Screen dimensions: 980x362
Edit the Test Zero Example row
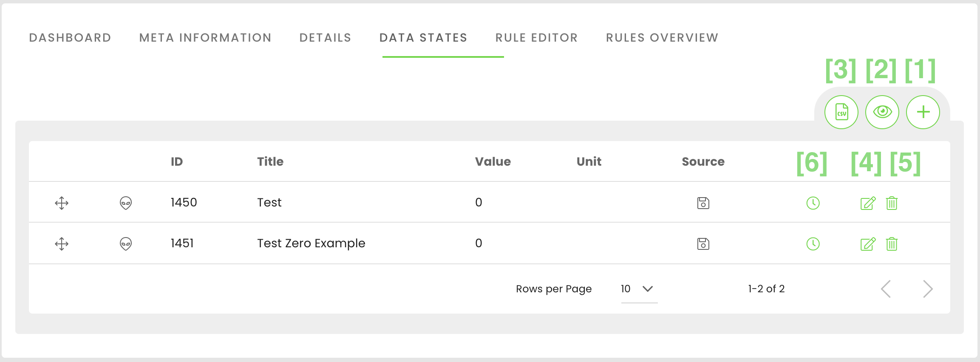[x=867, y=244]
